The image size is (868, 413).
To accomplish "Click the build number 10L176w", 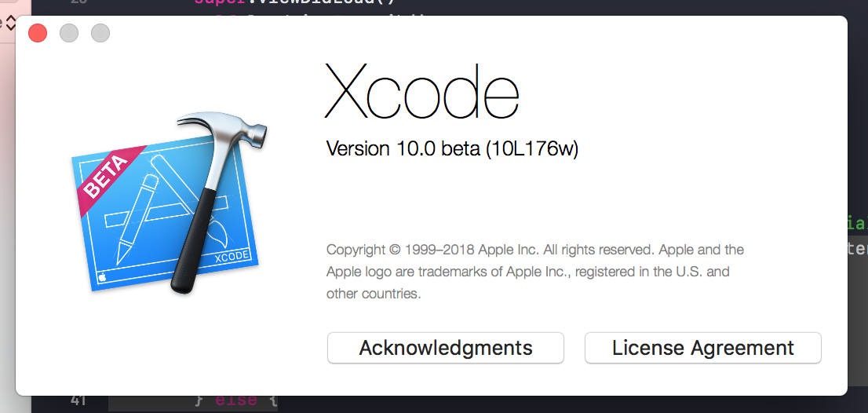I will point(531,149).
